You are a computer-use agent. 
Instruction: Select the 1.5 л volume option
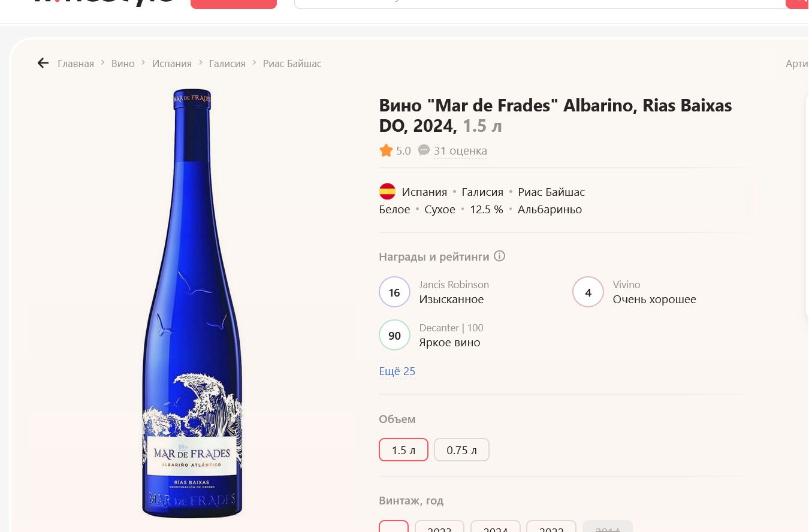click(x=403, y=450)
